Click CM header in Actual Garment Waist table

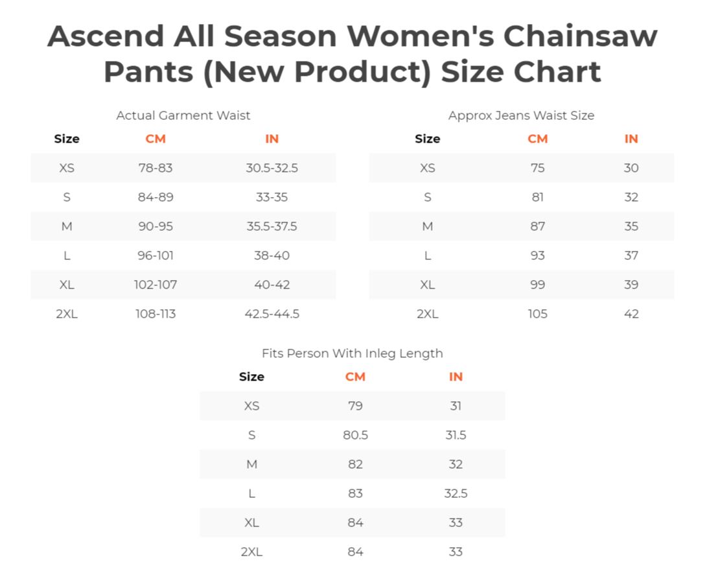click(156, 139)
